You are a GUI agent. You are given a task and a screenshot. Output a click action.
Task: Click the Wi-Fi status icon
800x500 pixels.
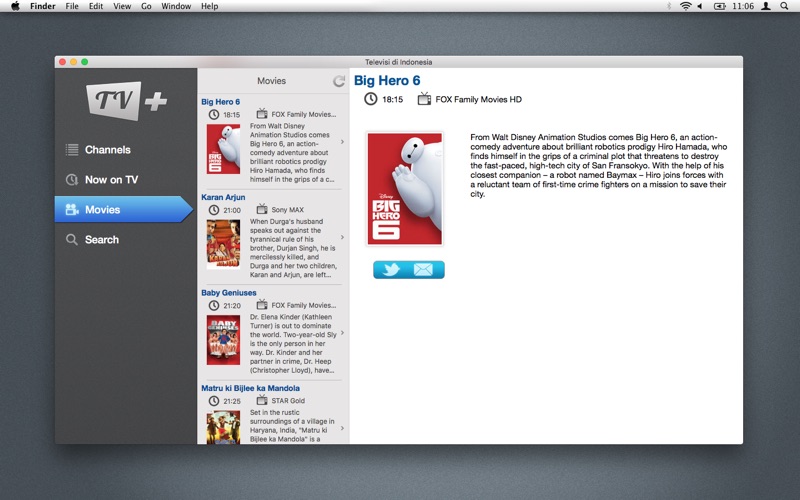coord(686,6)
